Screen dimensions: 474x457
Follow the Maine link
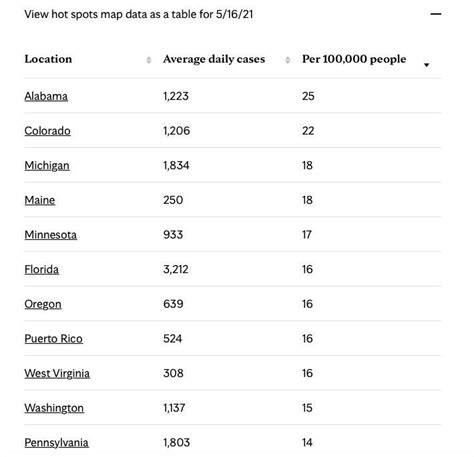click(x=40, y=200)
